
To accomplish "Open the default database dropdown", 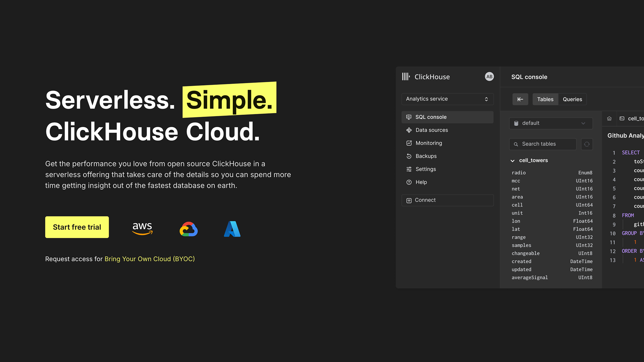I will pos(550,123).
